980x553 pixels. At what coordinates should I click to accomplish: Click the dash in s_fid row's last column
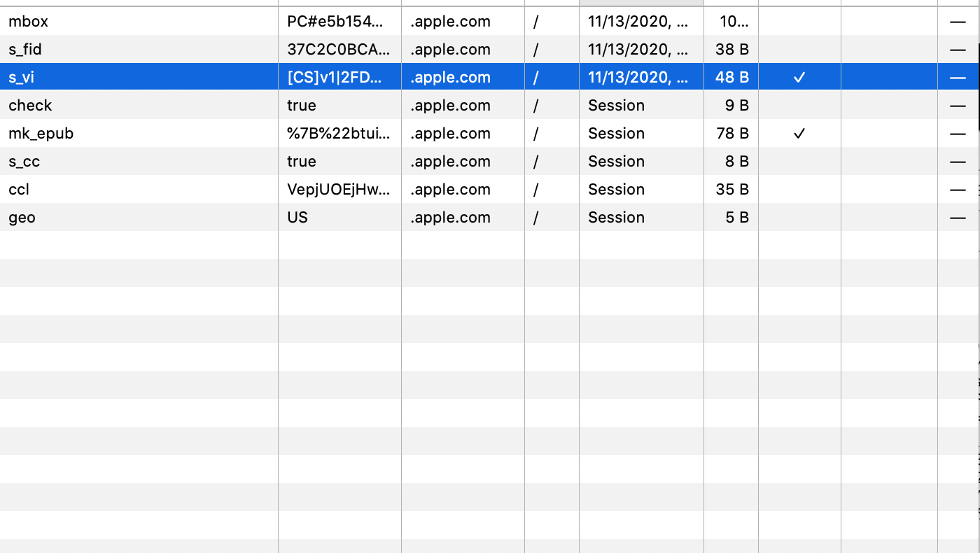pos(958,50)
